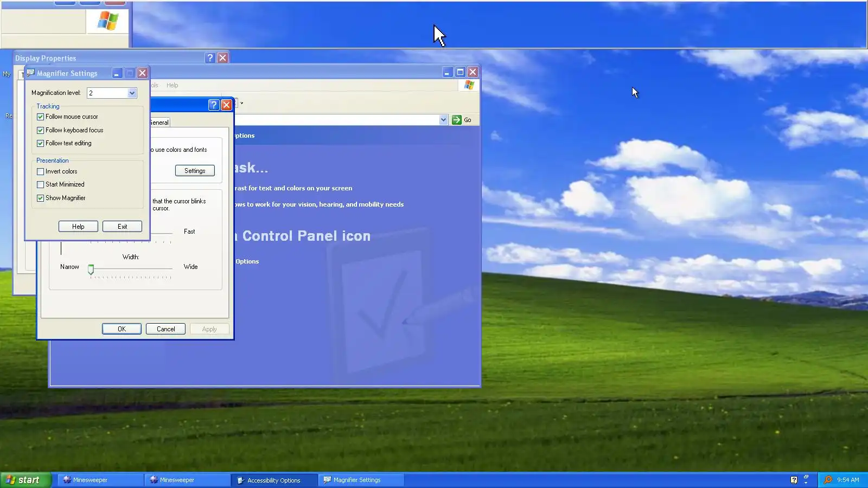Image resolution: width=868 pixels, height=488 pixels.
Task: Switch to the leftmost Minesweeper taskbar button
Action: [100, 480]
